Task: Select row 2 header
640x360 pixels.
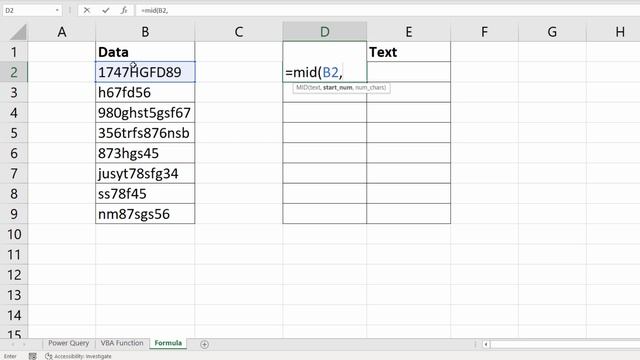Action: point(14,72)
